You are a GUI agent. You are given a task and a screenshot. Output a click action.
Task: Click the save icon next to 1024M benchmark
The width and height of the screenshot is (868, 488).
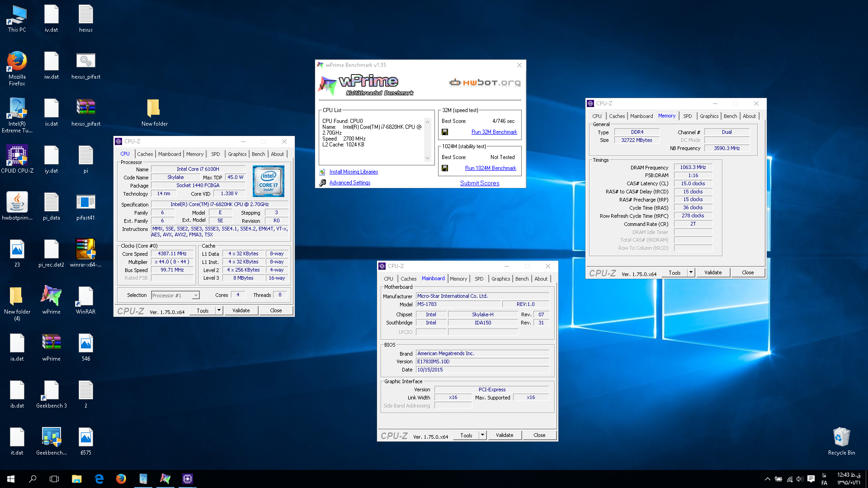(445, 168)
